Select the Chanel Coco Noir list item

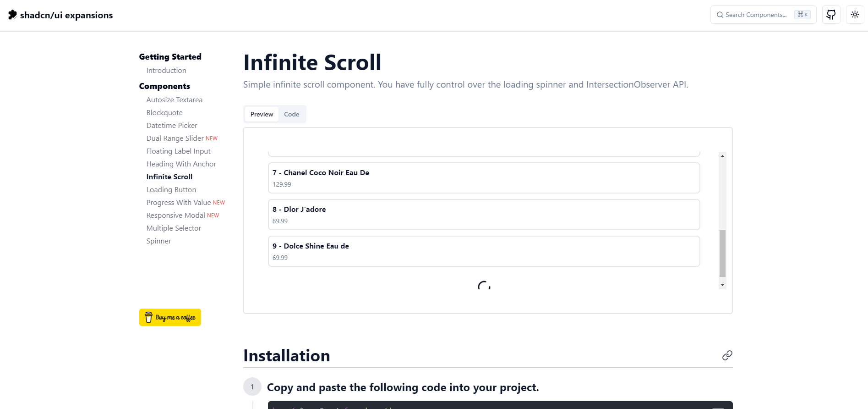(484, 178)
